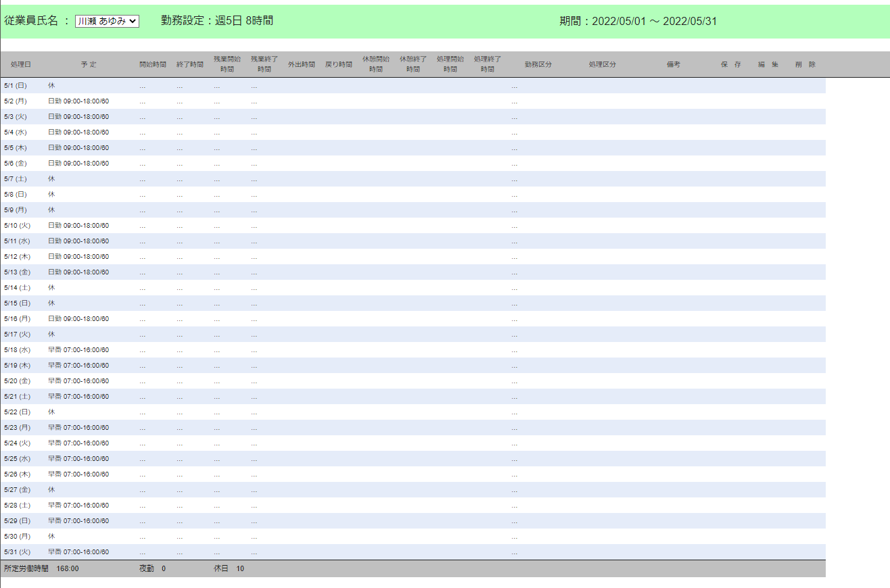This screenshot has height=588, width=890.
Task: Click the 勤務区分 column header
Action: (538, 65)
